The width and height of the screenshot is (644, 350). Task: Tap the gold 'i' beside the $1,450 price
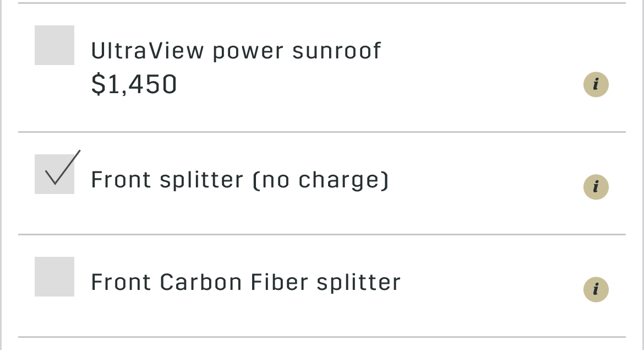[x=596, y=85]
